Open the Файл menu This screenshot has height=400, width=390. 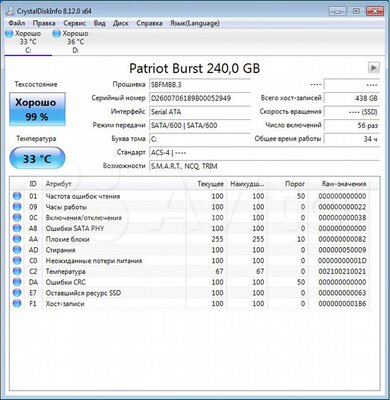click(17, 23)
